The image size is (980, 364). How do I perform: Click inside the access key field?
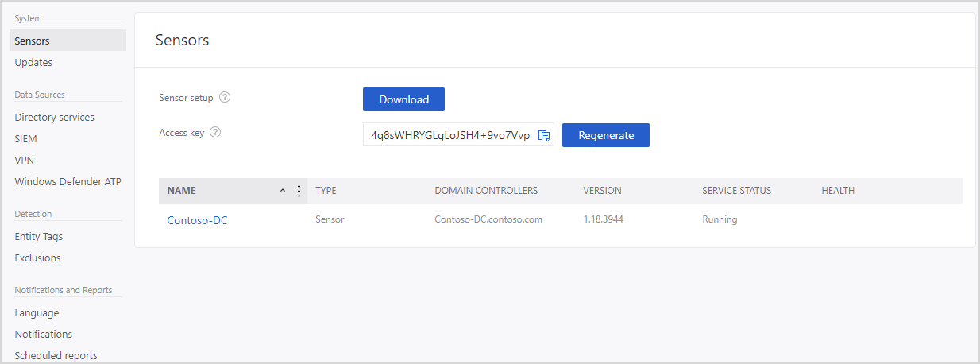point(449,135)
